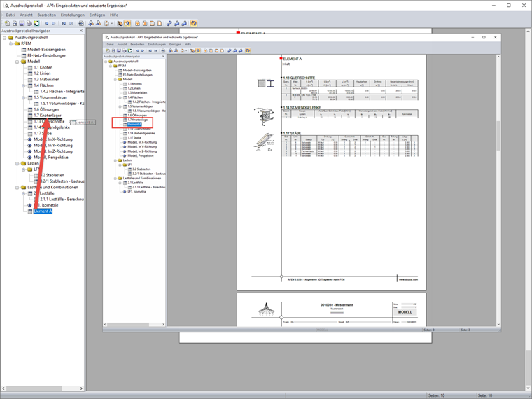This screenshot has width=532, height=399.
Task: Select 1.14 Stabendgelenke in inner window navigator
Action: (x=141, y=133)
